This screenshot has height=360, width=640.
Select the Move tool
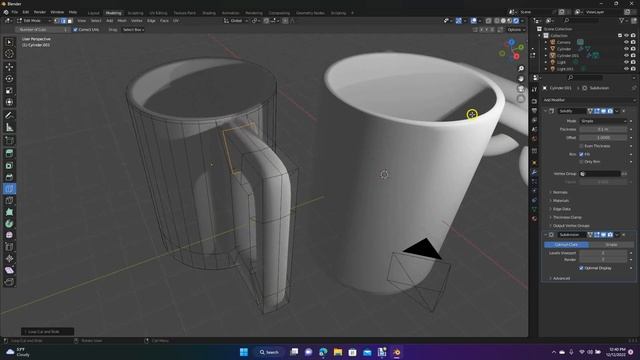pos(9,67)
